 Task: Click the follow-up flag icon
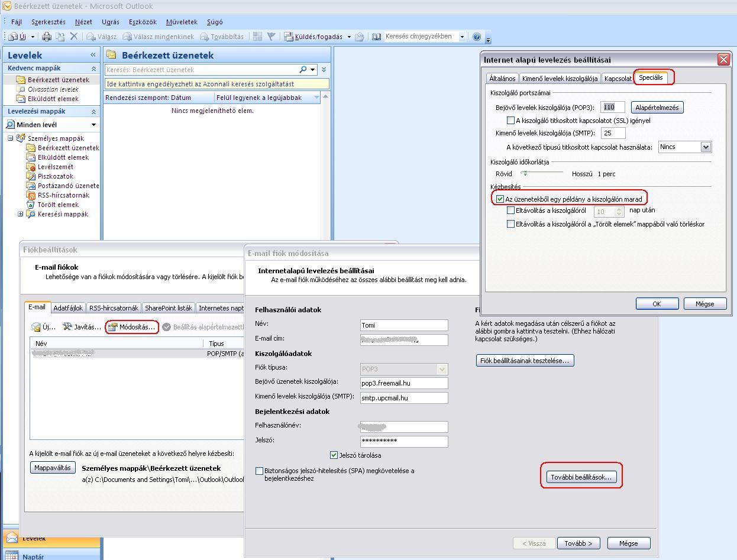click(x=271, y=37)
